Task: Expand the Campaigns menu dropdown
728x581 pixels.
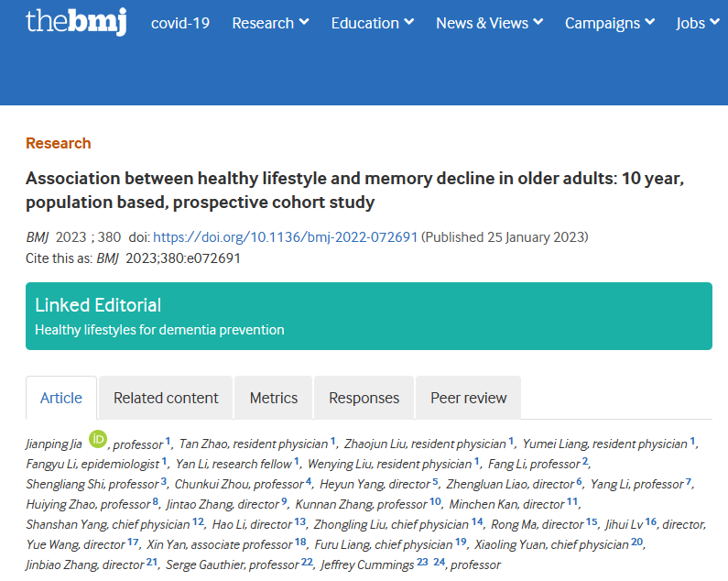Action: (610, 23)
